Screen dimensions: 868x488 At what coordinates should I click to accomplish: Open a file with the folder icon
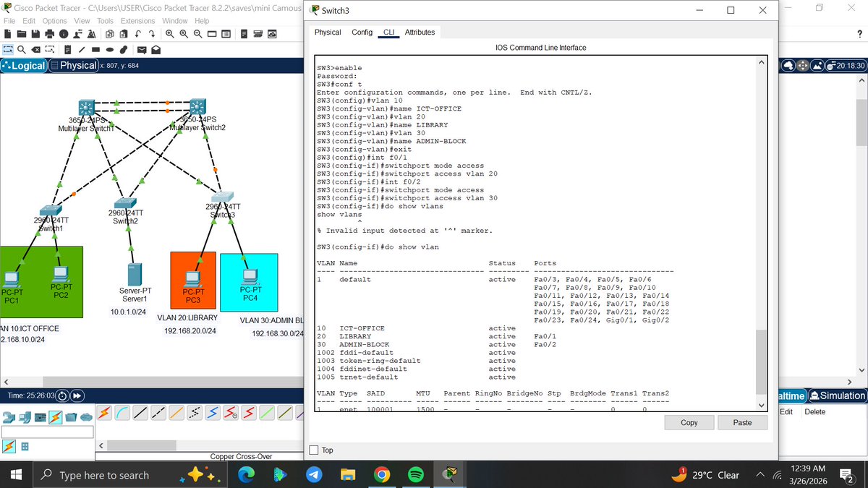pyautogui.click(x=22, y=34)
